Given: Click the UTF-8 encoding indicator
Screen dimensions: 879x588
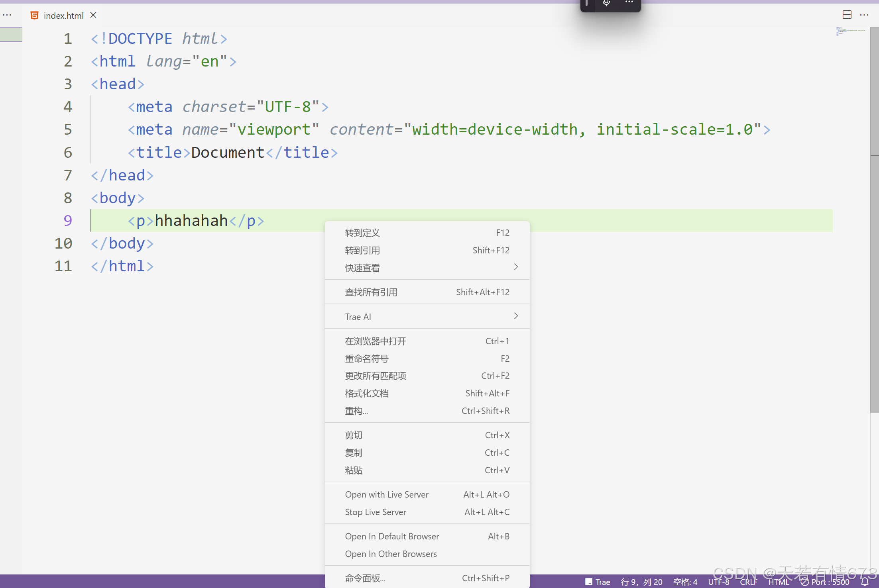Looking at the screenshot, I should click(x=718, y=582).
